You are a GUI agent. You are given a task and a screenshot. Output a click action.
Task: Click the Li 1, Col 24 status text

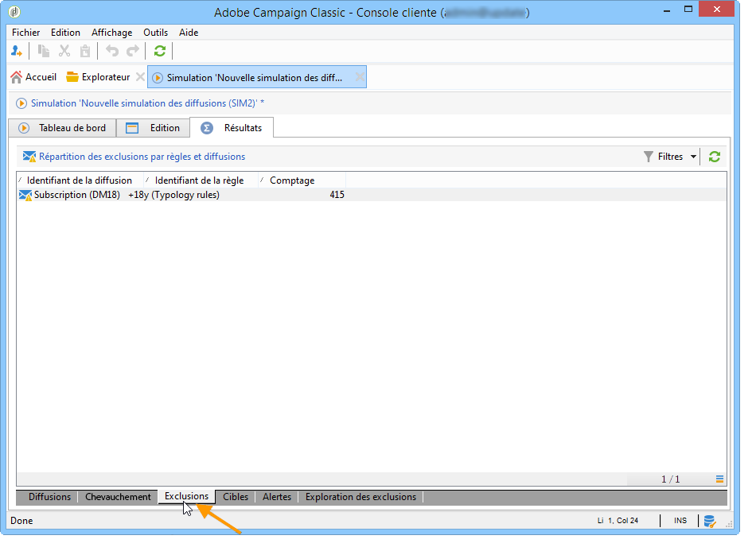[x=618, y=521]
